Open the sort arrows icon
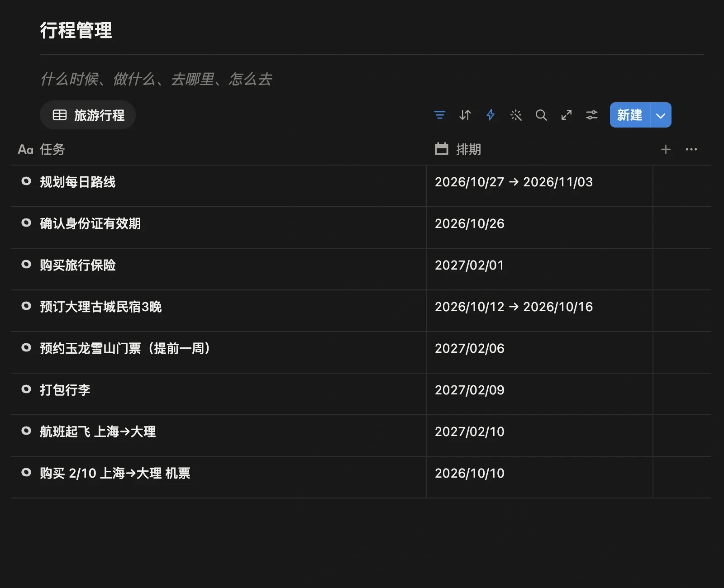 click(465, 115)
